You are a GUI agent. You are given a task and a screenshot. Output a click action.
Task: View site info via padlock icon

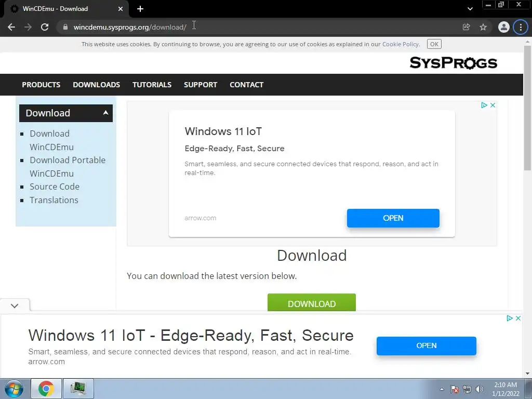coord(65,27)
